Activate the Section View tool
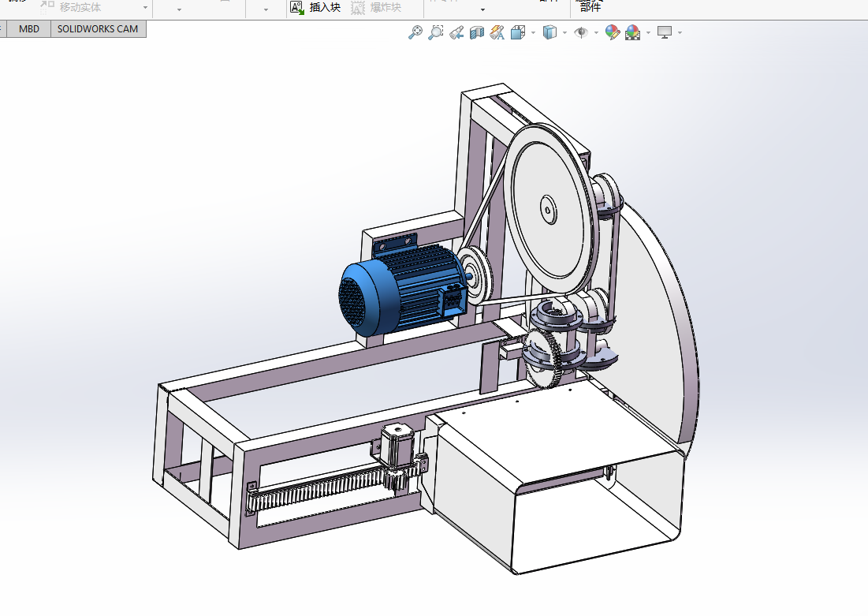868x616 pixels. [x=477, y=32]
